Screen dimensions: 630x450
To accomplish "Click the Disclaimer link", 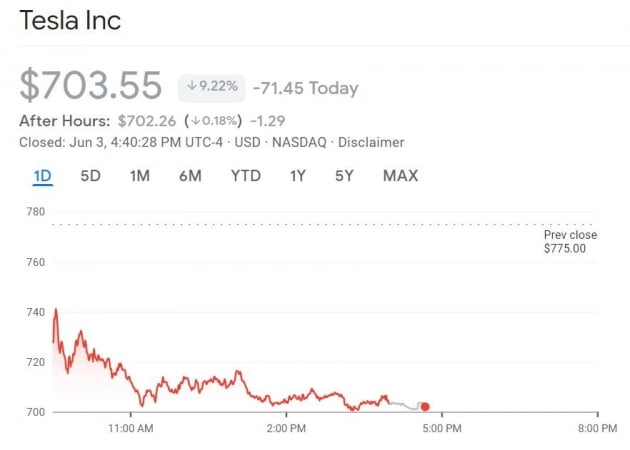I will (372, 143).
